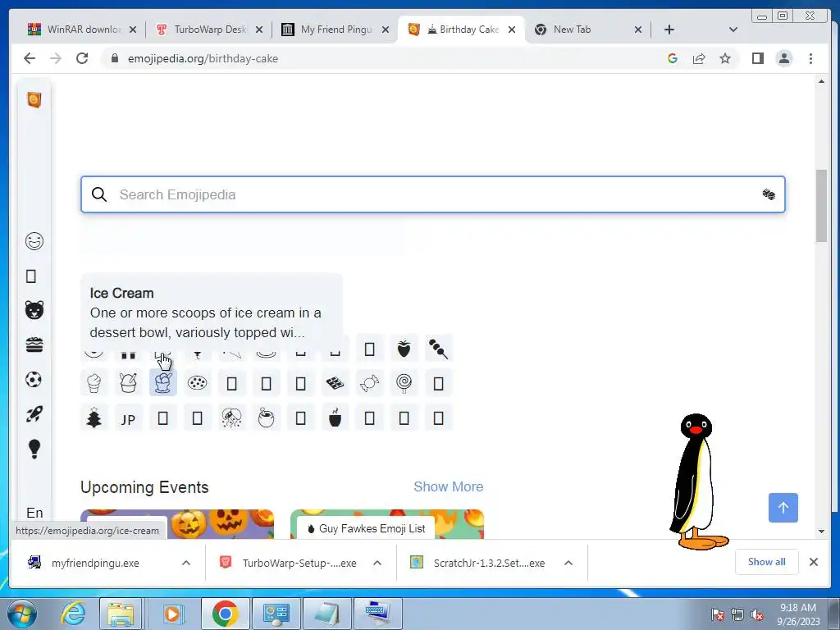840x630 pixels.
Task: Open Windows Explorer folder in taskbar
Action: (x=121, y=614)
